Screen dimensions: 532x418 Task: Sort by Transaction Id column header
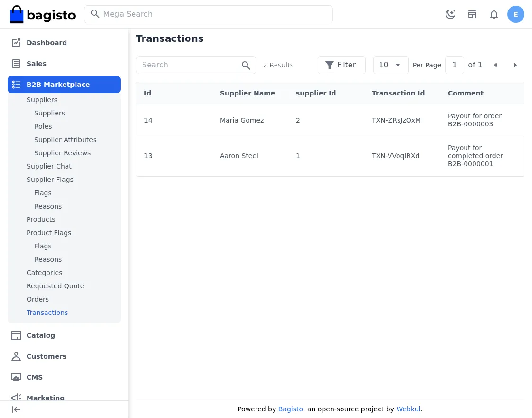[399, 93]
